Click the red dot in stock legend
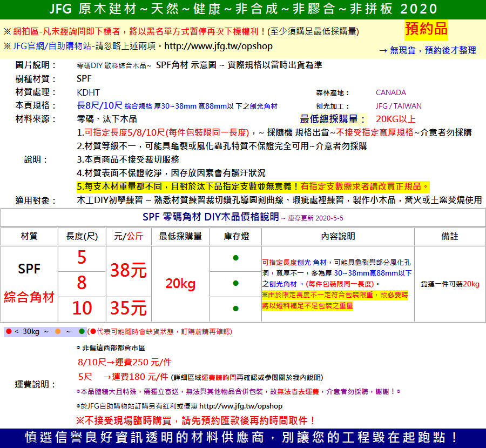486x448 pixels. [x=9, y=332]
